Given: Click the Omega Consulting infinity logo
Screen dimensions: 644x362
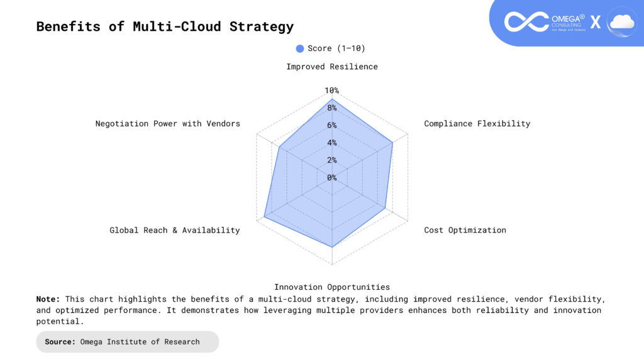Looking at the screenshot, I should click(x=526, y=22).
